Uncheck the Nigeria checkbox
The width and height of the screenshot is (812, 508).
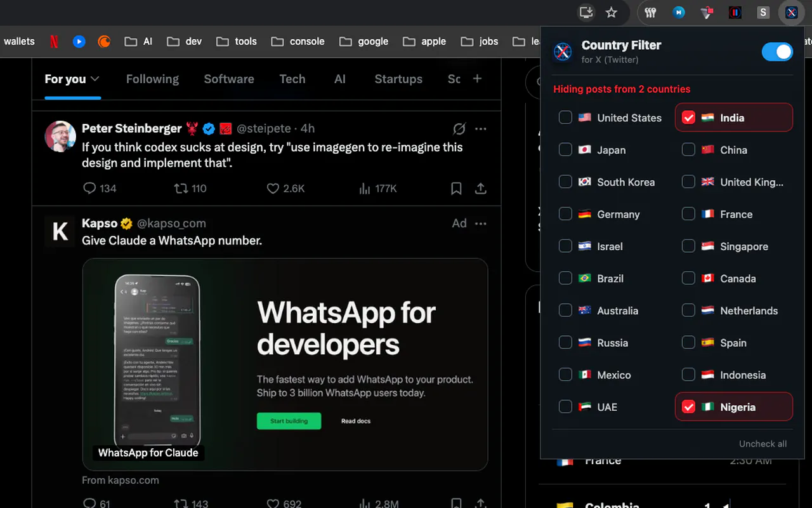coord(688,407)
